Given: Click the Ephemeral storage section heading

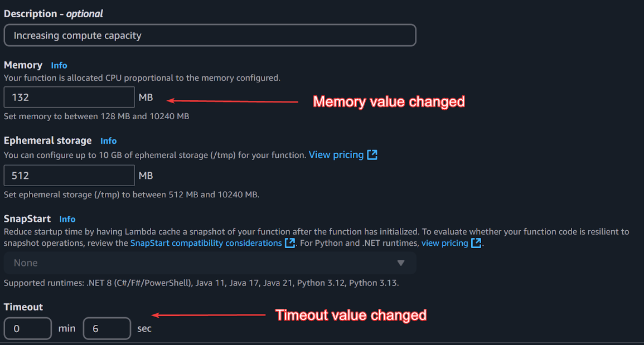Looking at the screenshot, I should coord(47,140).
